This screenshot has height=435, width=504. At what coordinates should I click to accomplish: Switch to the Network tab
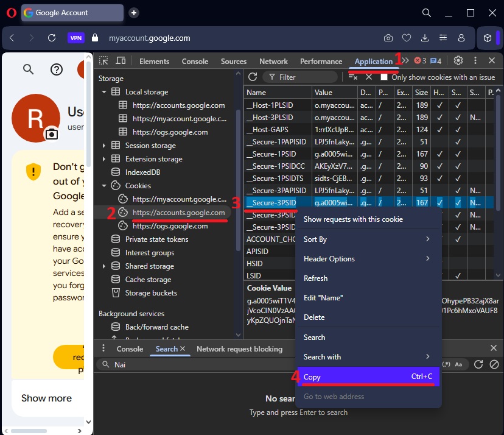pyautogui.click(x=273, y=62)
